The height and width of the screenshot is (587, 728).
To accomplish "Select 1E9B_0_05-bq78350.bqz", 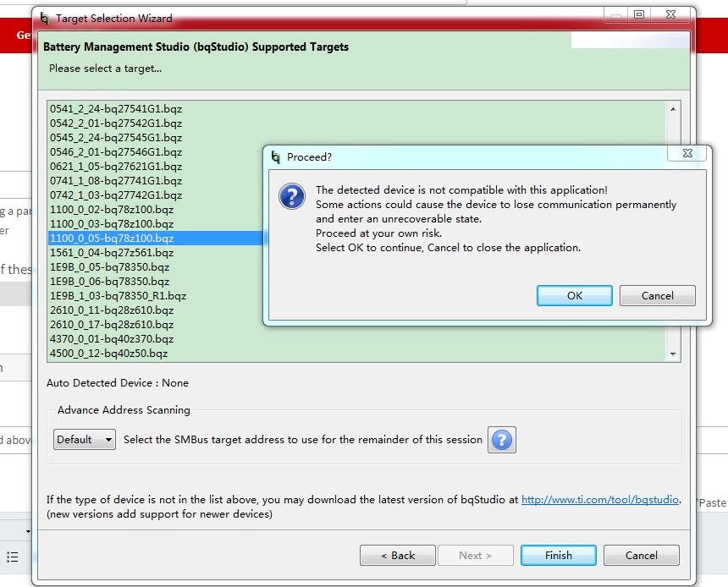I will pyautogui.click(x=109, y=266).
